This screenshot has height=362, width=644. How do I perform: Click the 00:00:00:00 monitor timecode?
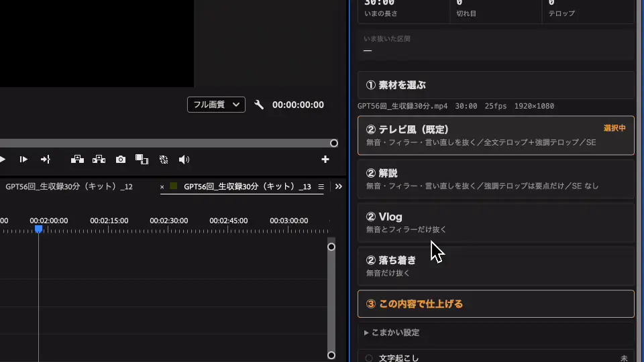[298, 105]
